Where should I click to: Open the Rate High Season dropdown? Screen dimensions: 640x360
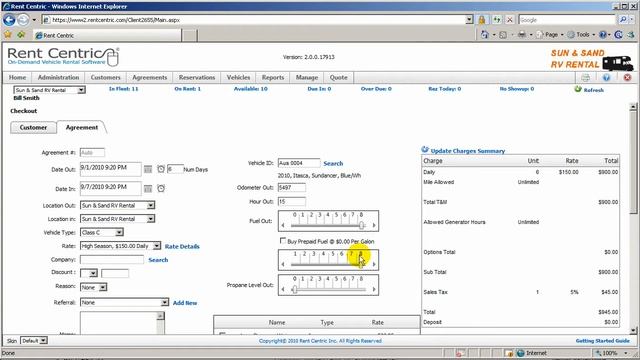(157, 246)
